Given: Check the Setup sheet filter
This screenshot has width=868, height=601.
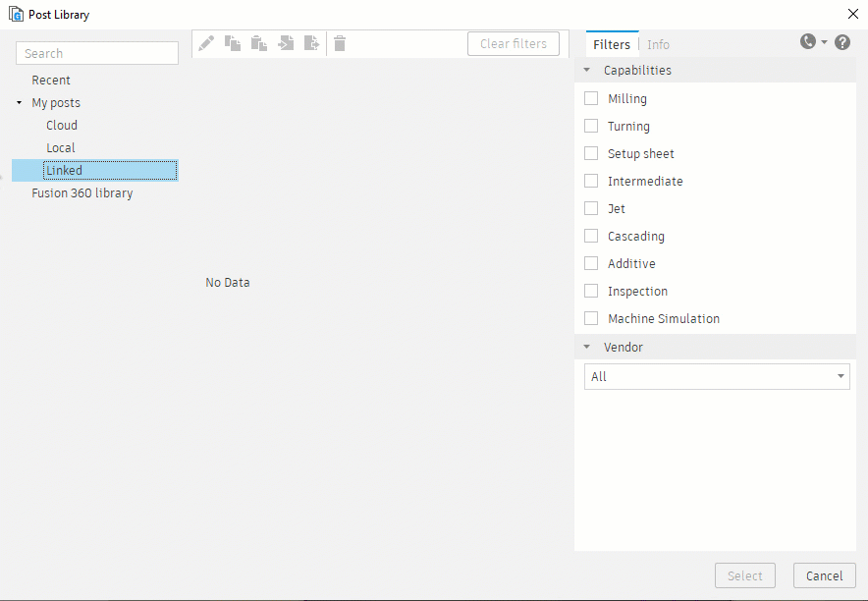Looking at the screenshot, I should point(591,153).
